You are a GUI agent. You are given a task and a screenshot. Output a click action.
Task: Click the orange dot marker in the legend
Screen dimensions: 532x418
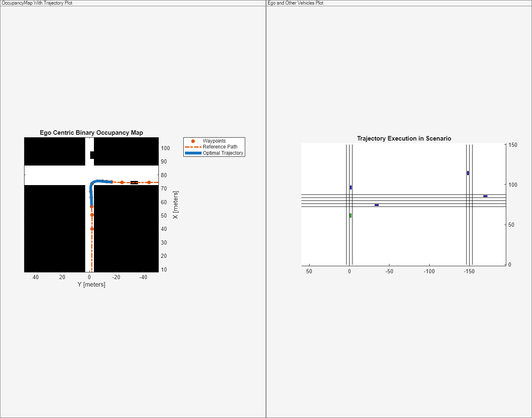(x=193, y=141)
